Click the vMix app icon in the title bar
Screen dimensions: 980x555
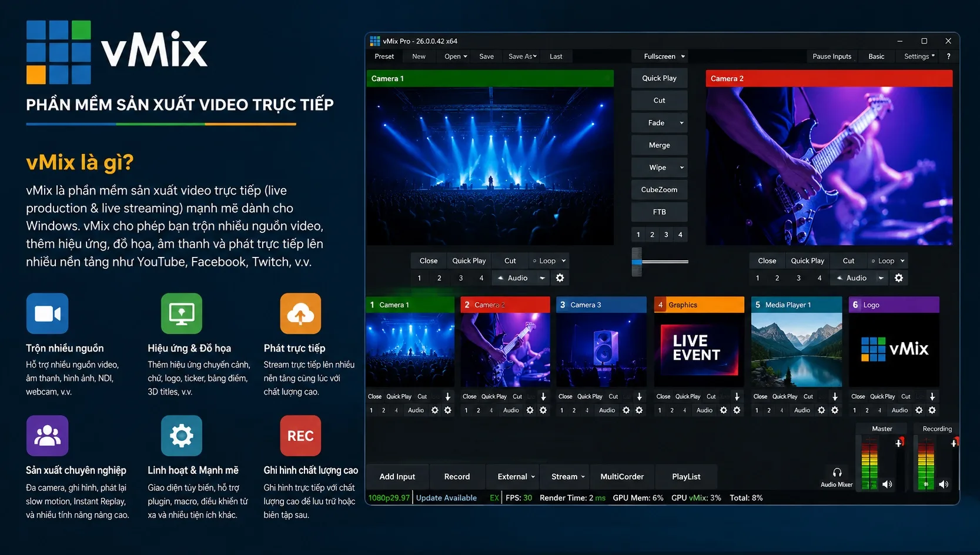374,41
